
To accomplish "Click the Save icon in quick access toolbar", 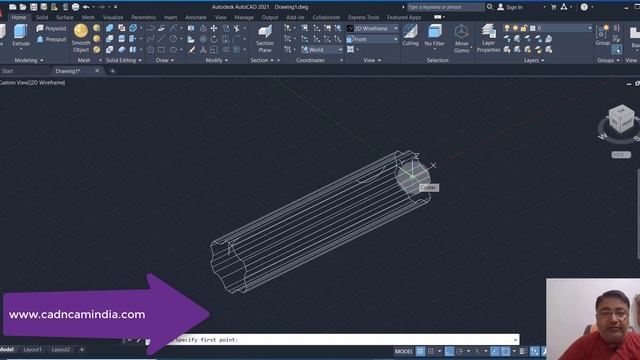I will pos(33,7).
